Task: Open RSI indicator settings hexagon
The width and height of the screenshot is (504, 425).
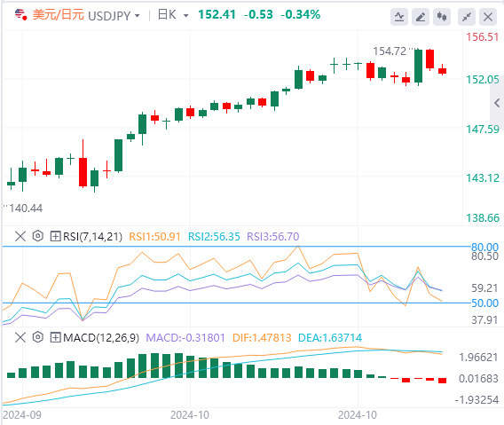Action: point(38,236)
